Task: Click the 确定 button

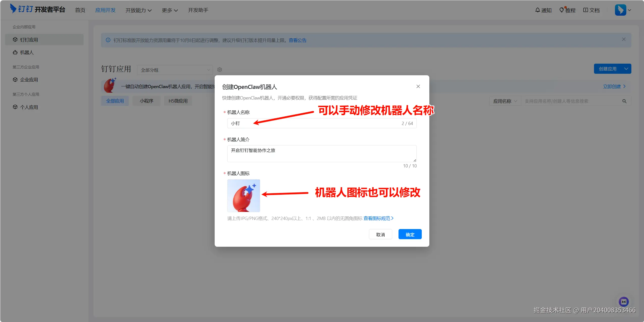Action: [x=410, y=234]
